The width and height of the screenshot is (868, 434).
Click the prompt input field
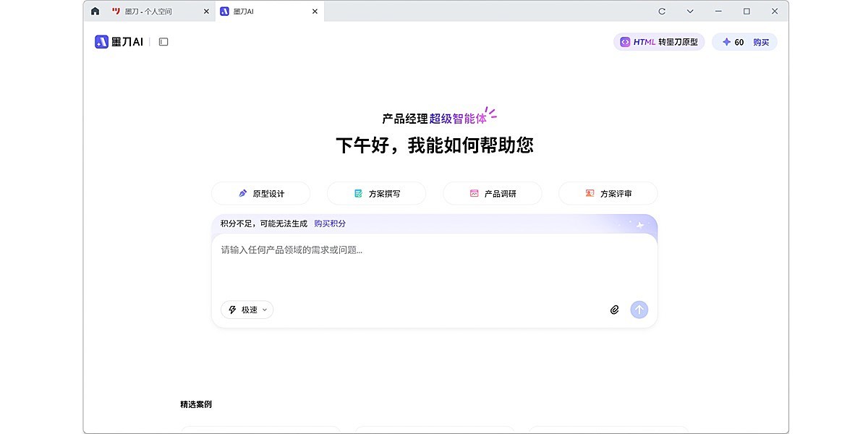(434, 268)
